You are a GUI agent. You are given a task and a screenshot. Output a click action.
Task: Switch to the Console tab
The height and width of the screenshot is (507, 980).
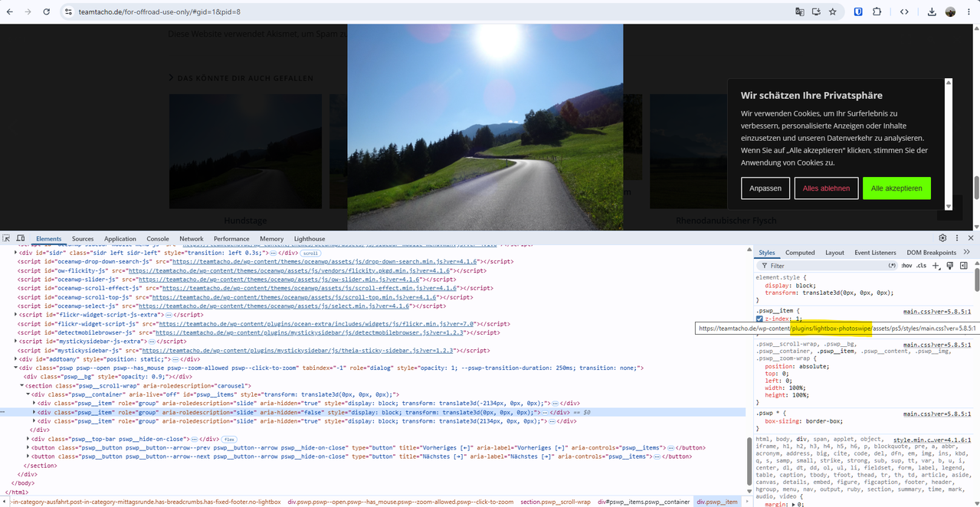[x=158, y=239]
